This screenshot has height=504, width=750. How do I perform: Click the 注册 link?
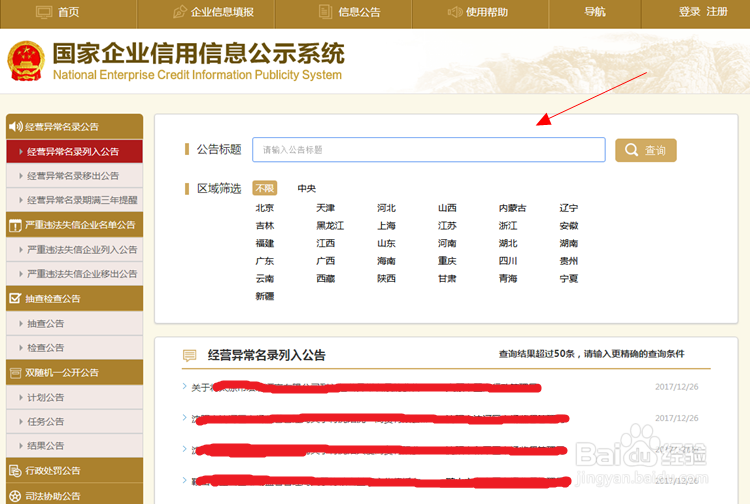717,12
